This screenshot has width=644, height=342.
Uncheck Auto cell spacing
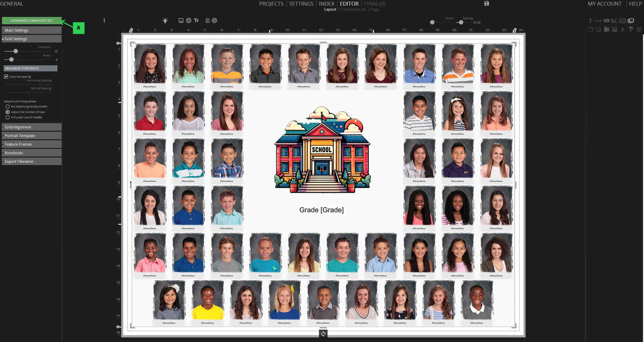(x=6, y=77)
